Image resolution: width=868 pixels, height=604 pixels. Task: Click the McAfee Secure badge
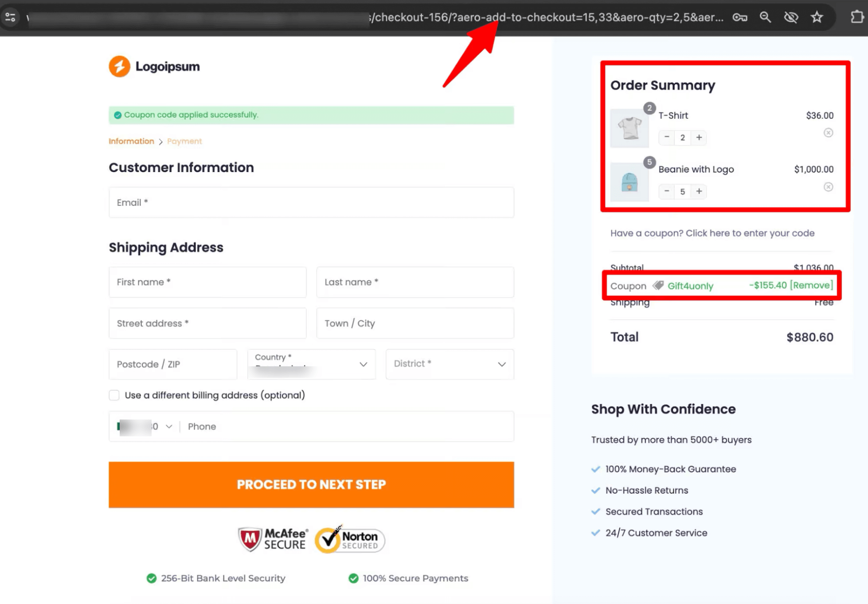pos(273,539)
